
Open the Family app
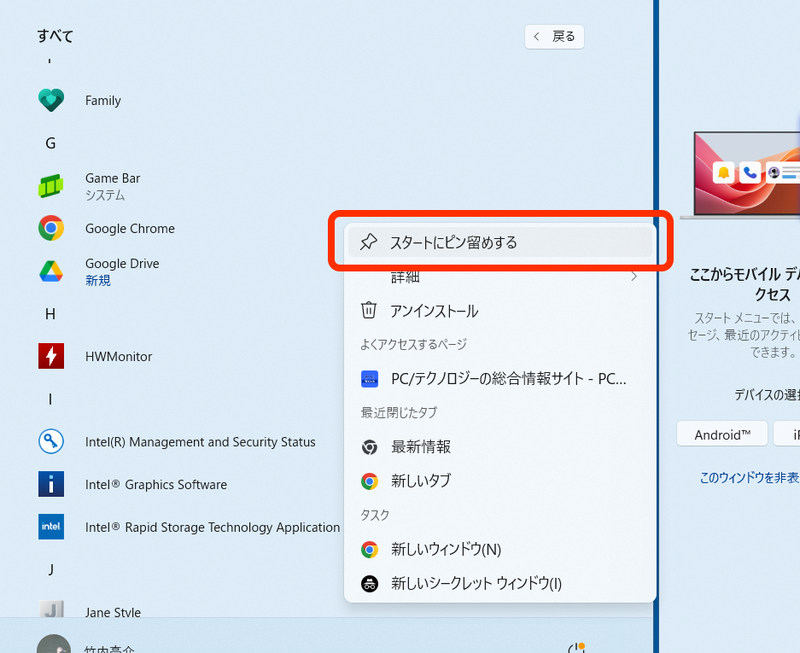click(x=101, y=100)
